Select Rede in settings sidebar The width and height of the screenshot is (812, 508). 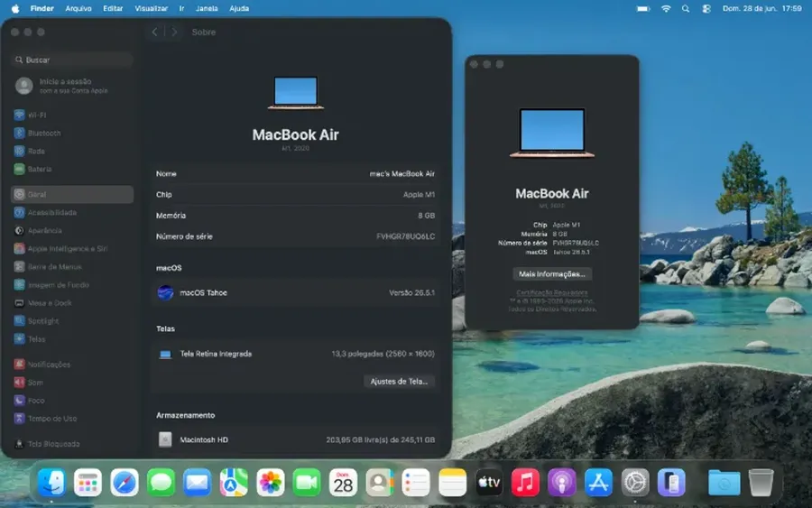pos(72,152)
